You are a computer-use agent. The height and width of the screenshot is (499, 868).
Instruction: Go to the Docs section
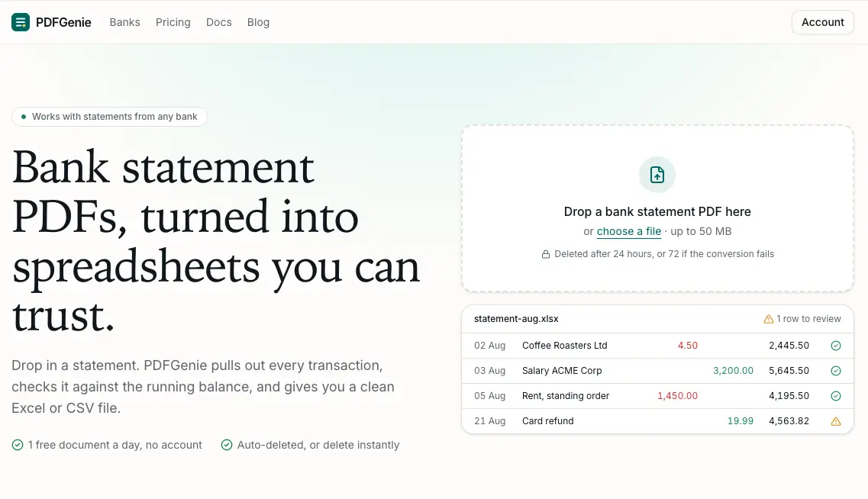218,22
